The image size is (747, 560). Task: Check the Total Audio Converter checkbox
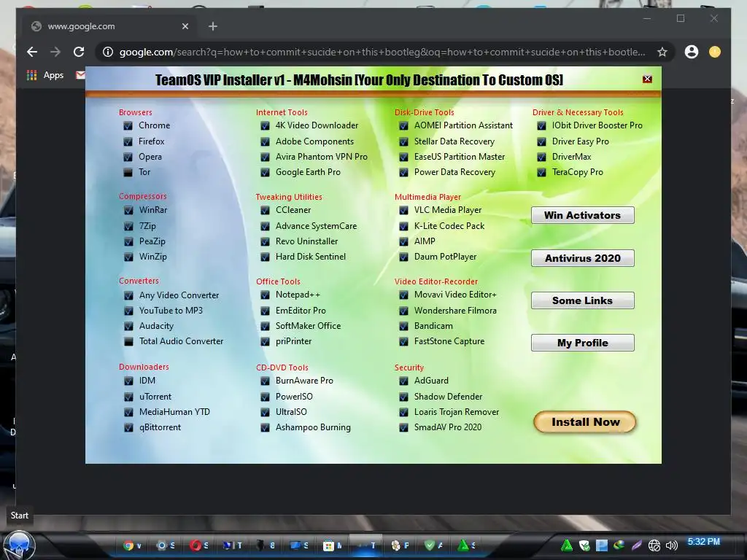pos(128,341)
